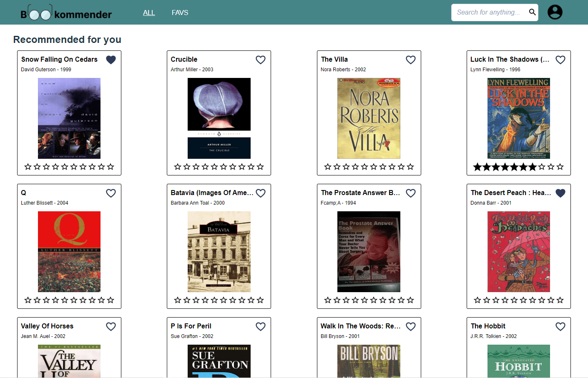Favorite The Villa with heart icon
588x378 pixels.
(x=411, y=60)
